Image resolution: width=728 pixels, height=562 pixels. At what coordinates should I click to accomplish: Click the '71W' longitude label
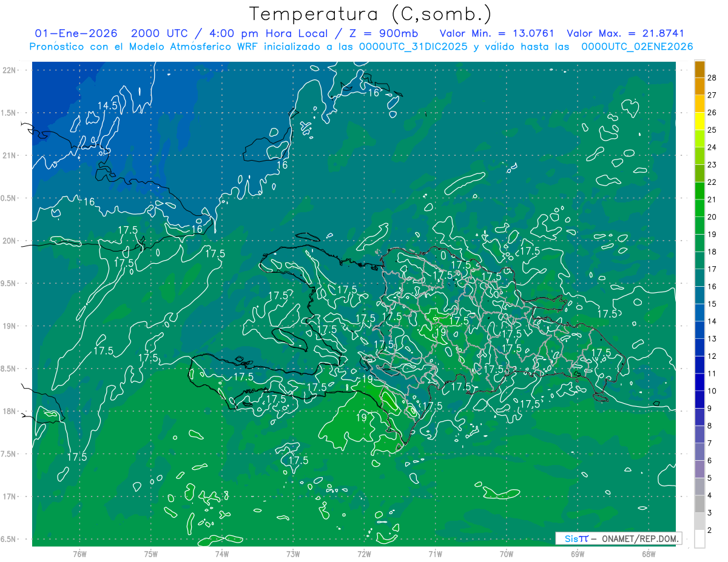coord(435,554)
